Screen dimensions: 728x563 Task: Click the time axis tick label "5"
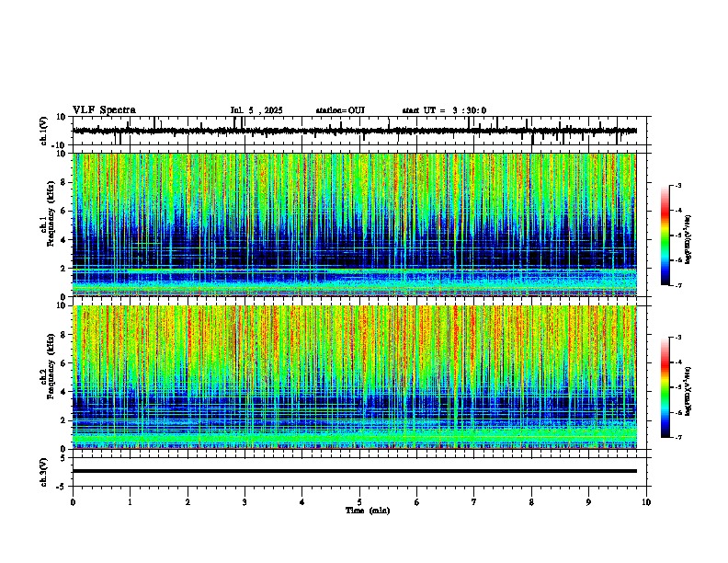359,502
